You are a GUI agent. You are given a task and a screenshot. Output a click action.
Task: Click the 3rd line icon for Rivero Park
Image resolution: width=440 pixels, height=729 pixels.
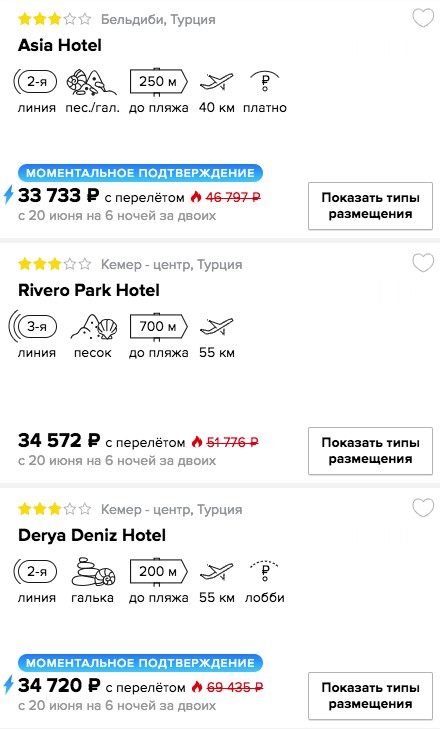pyautogui.click(x=33, y=327)
